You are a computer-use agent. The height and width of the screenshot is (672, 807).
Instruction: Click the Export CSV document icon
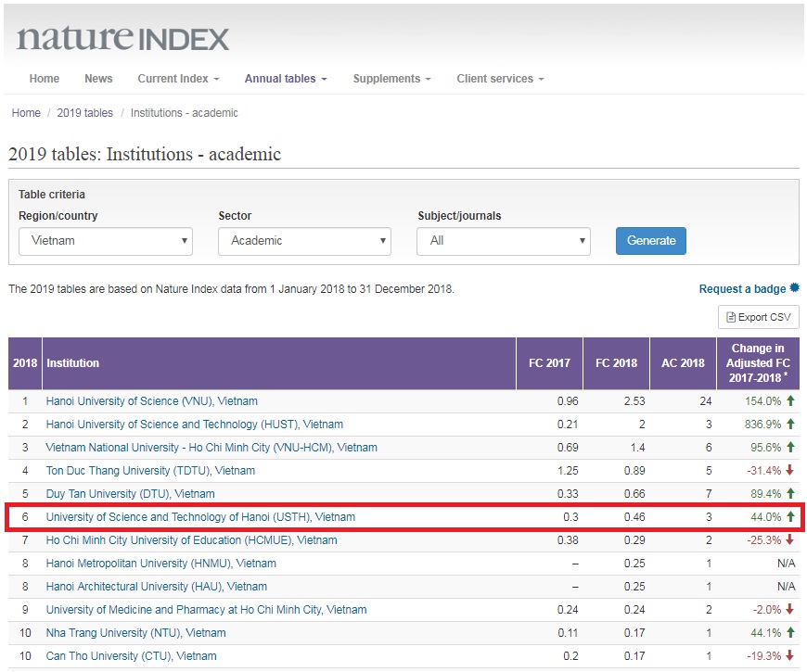point(731,317)
